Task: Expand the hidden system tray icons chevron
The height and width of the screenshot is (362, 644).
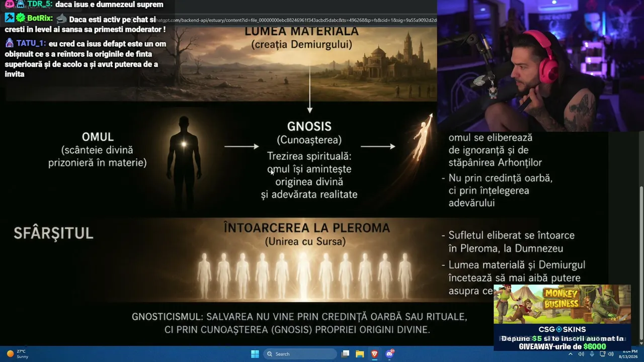Action: point(570,354)
